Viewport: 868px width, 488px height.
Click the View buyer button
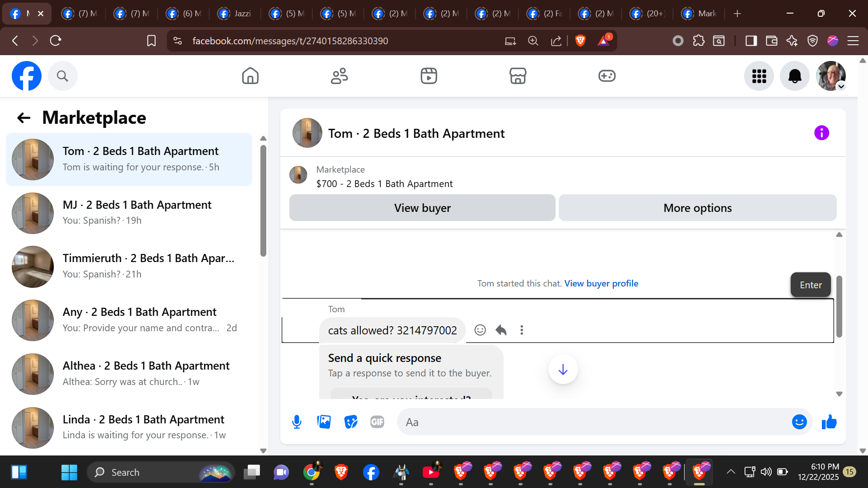point(422,208)
